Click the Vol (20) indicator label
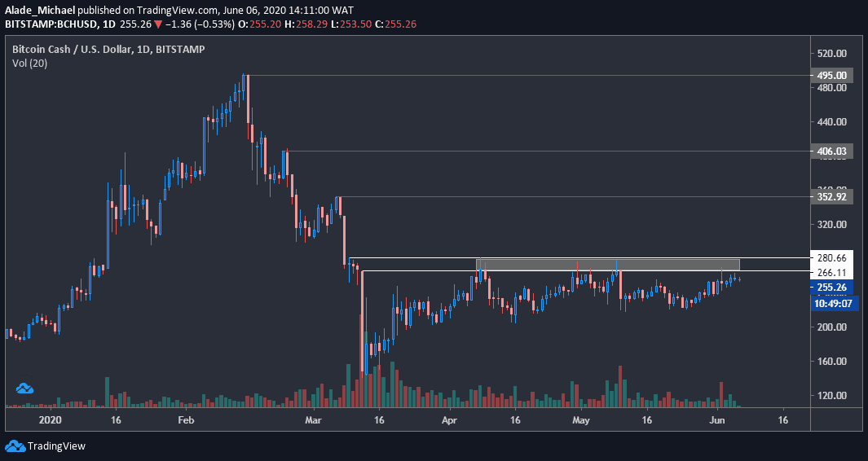 pos(29,63)
